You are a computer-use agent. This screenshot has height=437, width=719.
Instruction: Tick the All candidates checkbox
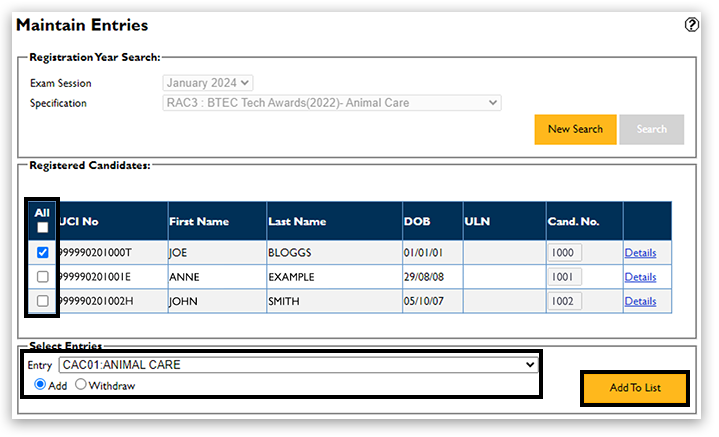pyautogui.click(x=42, y=228)
